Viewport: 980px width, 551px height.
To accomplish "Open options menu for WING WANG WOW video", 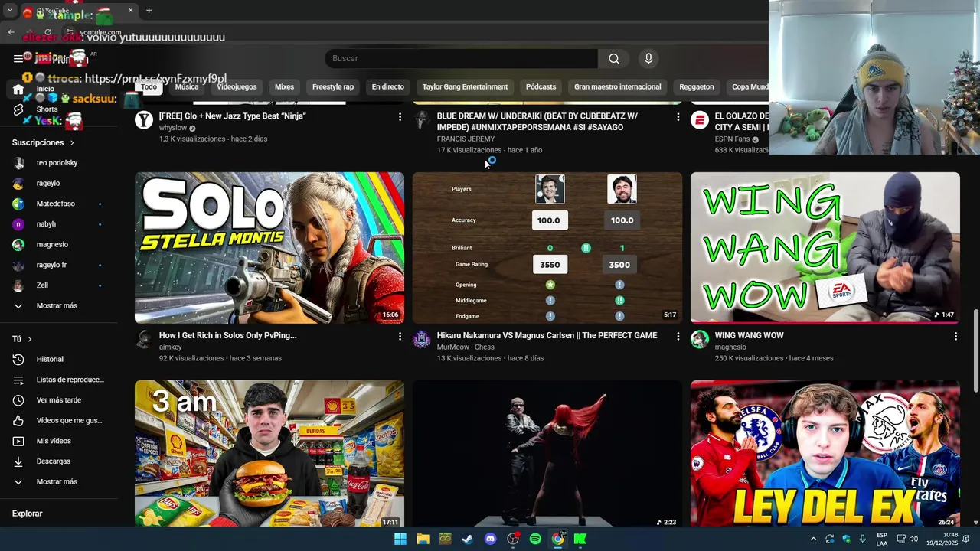I will point(955,336).
